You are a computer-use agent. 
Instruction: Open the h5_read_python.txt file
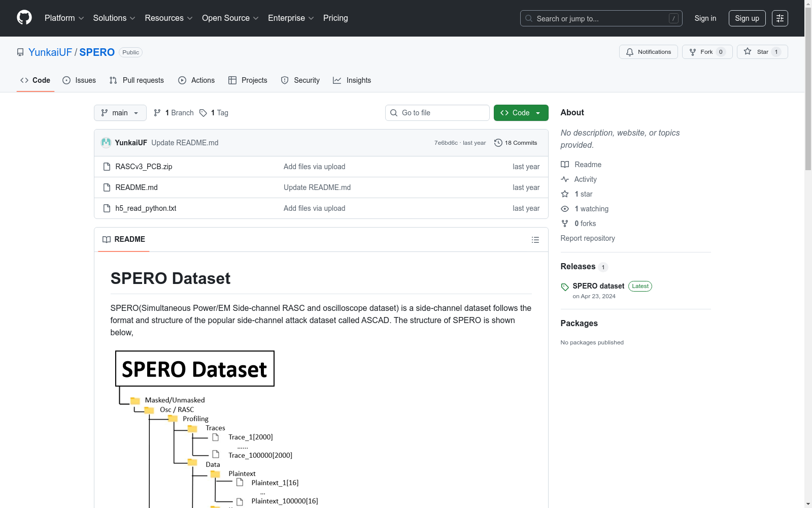tap(146, 208)
